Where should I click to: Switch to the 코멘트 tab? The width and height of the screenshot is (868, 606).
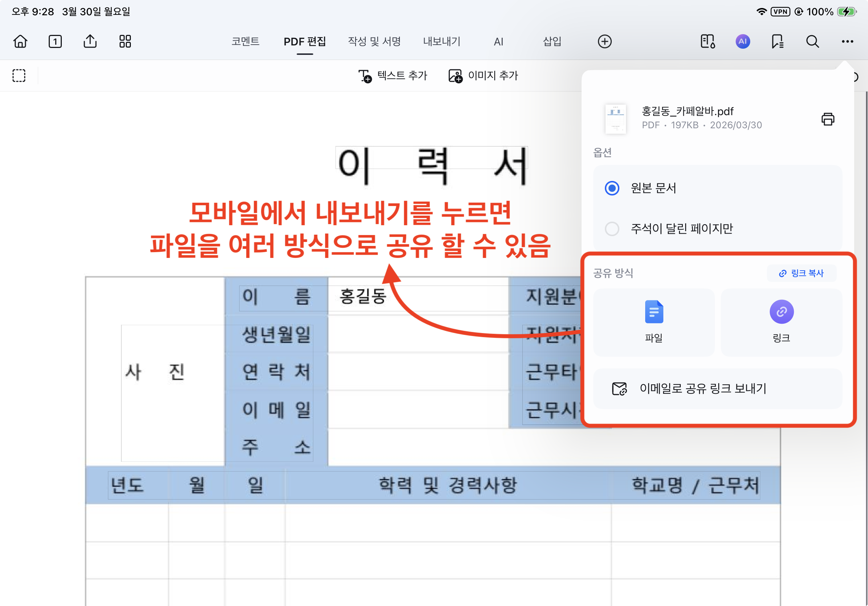coord(245,41)
